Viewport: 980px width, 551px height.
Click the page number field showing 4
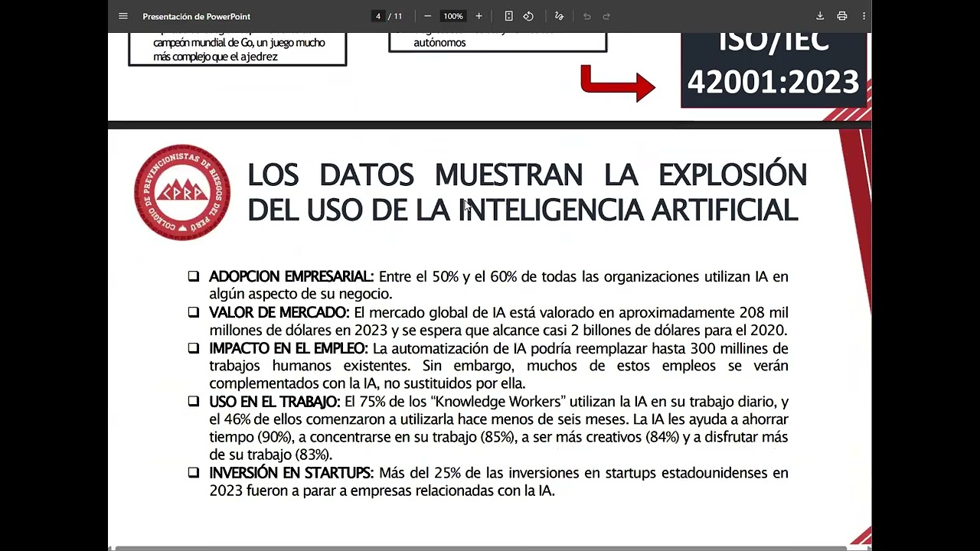(377, 16)
